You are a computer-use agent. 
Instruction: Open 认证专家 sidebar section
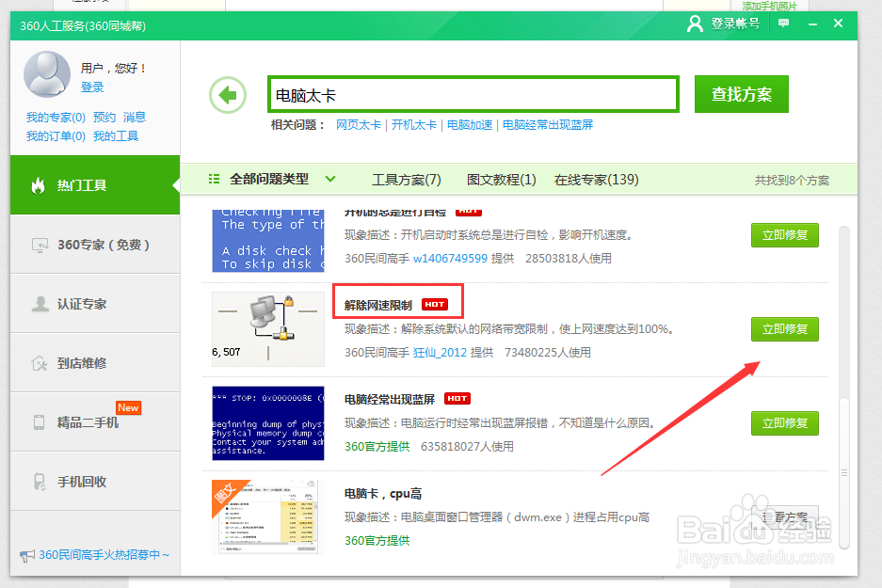pyautogui.click(x=95, y=304)
